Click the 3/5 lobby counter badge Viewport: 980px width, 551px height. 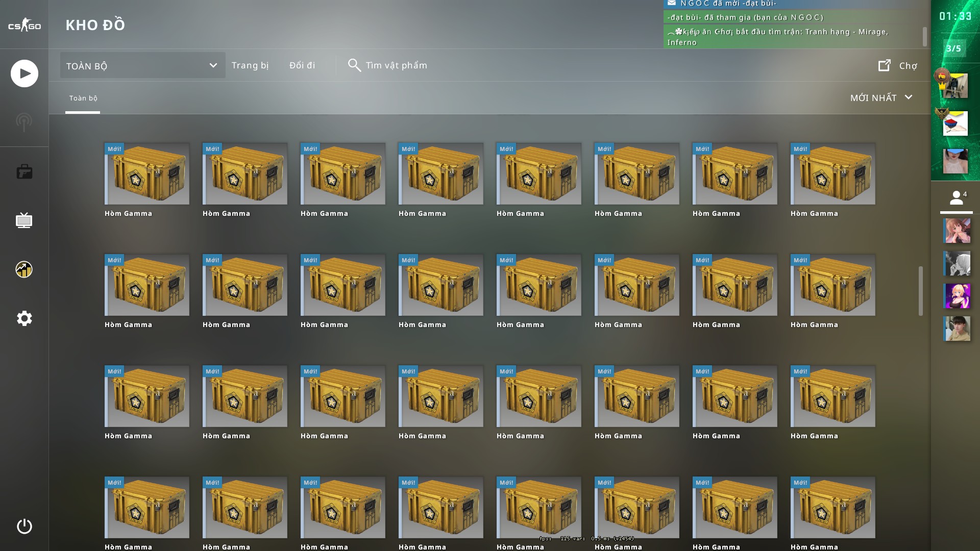(953, 48)
